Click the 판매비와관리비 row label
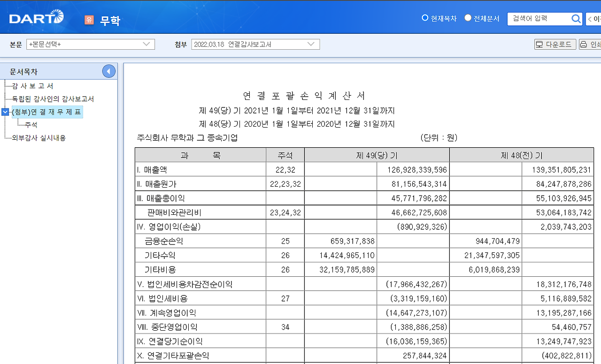The width and height of the screenshot is (601, 364). tap(174, 212)
